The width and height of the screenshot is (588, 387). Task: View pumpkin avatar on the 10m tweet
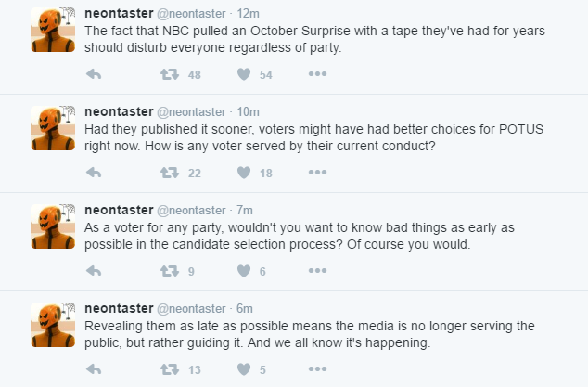point(53,128)
